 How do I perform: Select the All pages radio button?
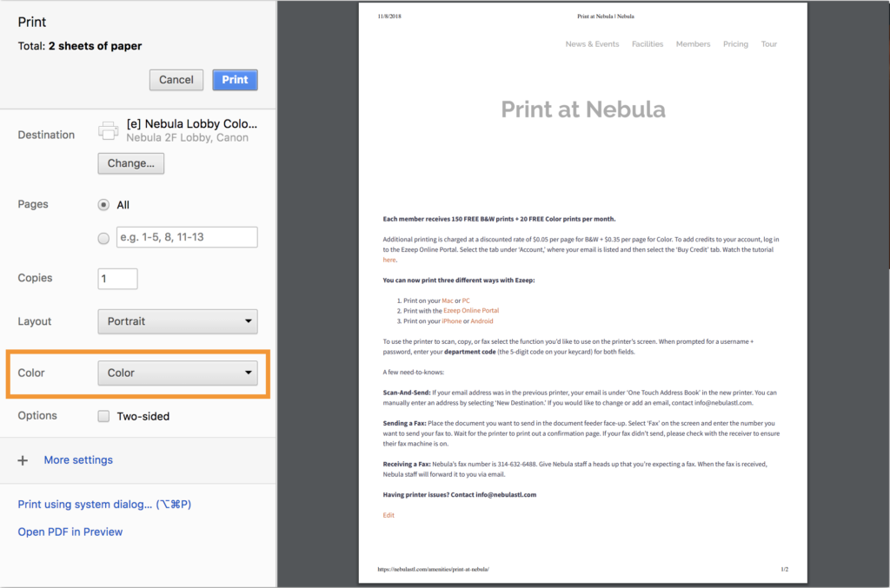pyautogui.click(x=104, y=205)
